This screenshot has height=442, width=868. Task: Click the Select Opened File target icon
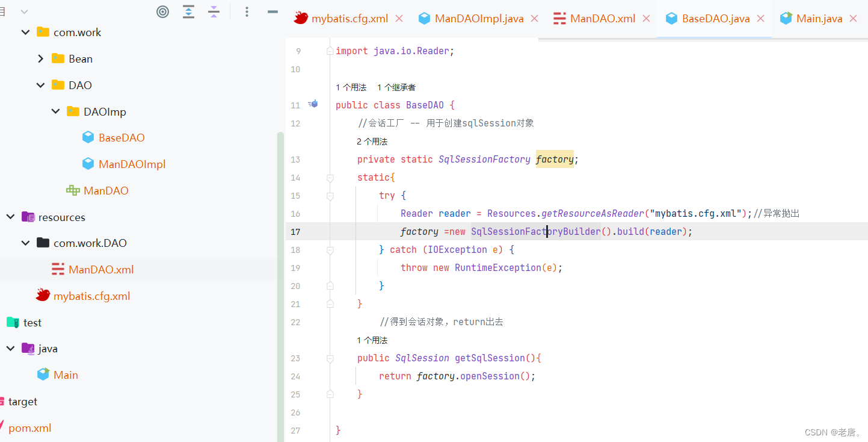click(x=162, y=11)
